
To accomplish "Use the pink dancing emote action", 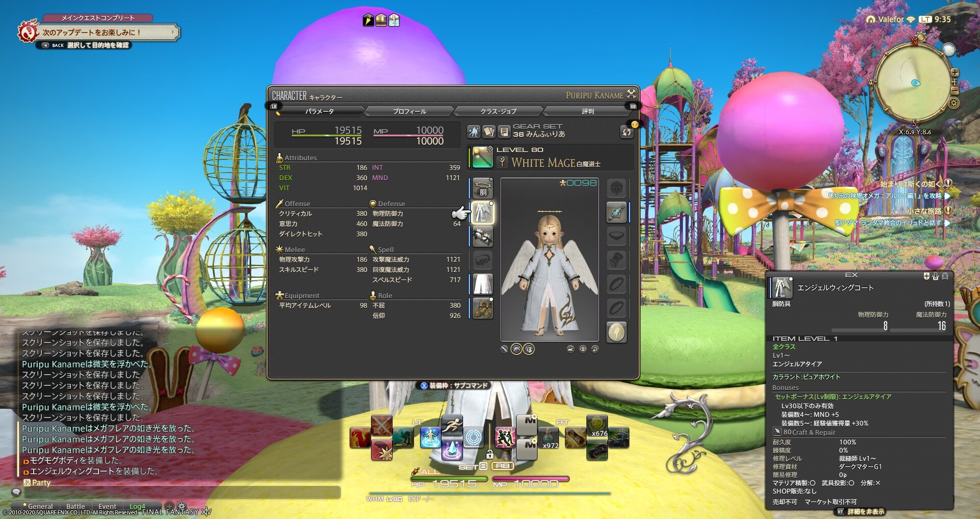I will pyautogui.click(x=505, y=438).
